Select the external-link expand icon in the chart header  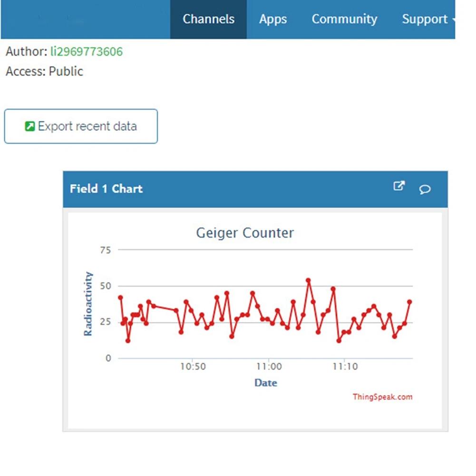pos(399,186)
